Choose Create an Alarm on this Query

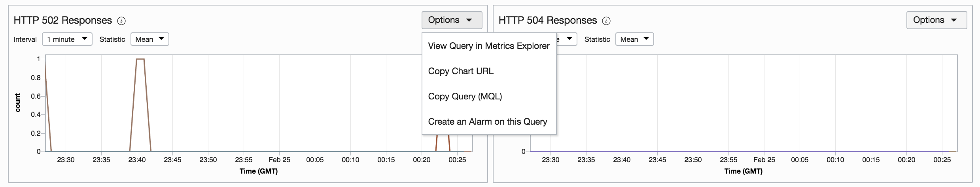click(487, 122)
